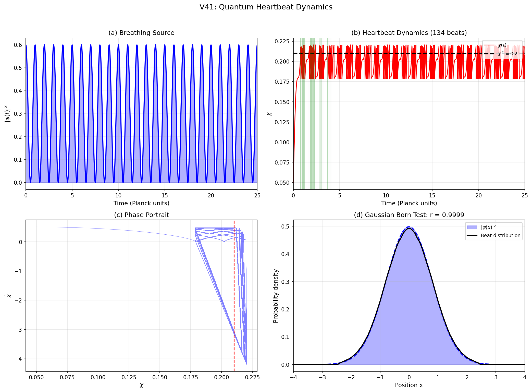Click 'Time (Planck units)' label under panel (a)
532x392 pixels.
(141, 203)
